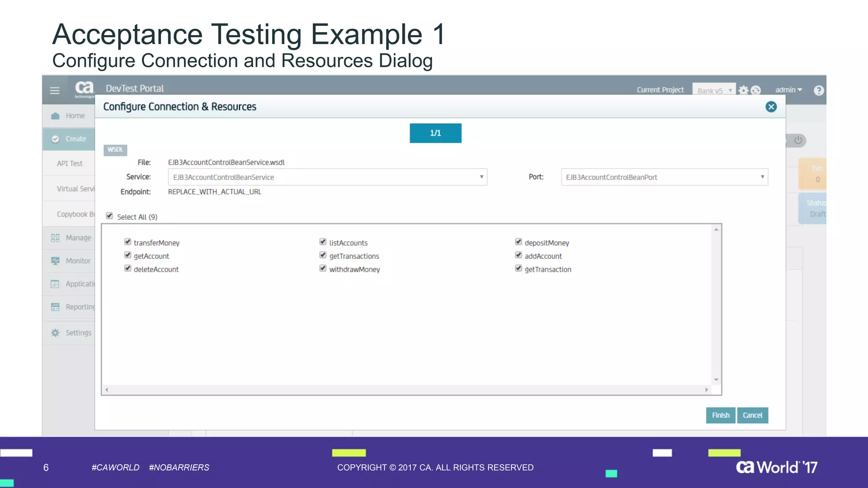Viewport: 868px width, 488px height.
Task: Click the refresh project icon
Action: pyautogui.click(x=756, y=90)
